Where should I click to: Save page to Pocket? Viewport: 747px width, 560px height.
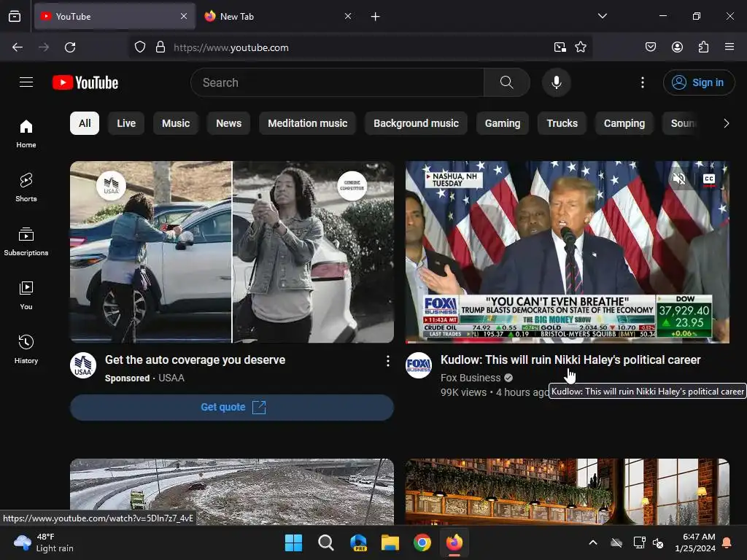click(x=650, y=47)
